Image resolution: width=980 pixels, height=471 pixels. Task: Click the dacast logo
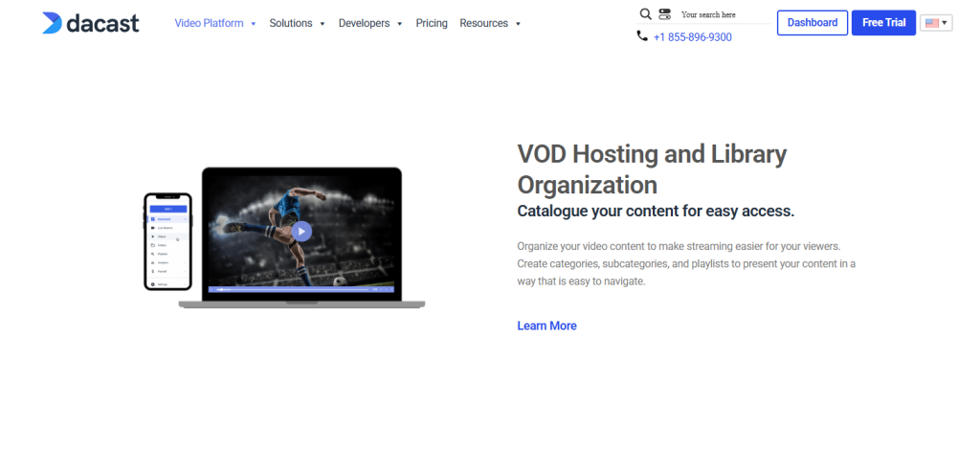(91, 23)
